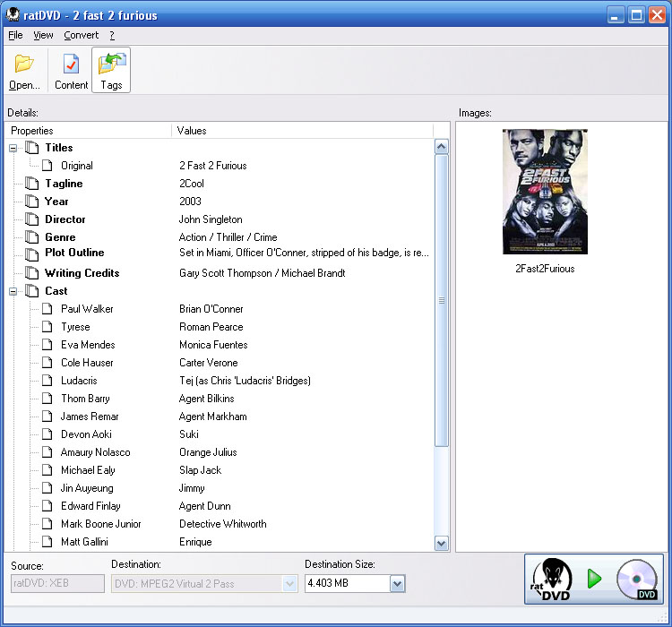Click the Open folder toolbar icon
This screenshot has height=627, width=672.
24,64
